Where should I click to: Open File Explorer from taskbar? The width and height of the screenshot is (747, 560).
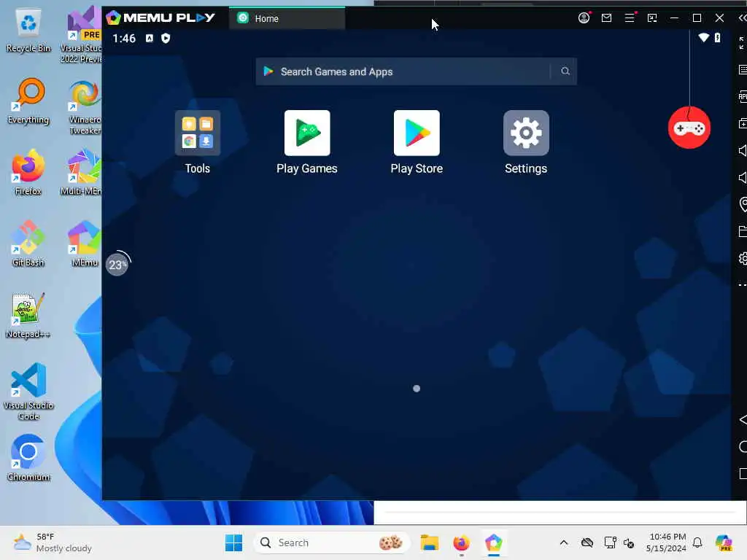pyautogui.click(x=429, y=542)
